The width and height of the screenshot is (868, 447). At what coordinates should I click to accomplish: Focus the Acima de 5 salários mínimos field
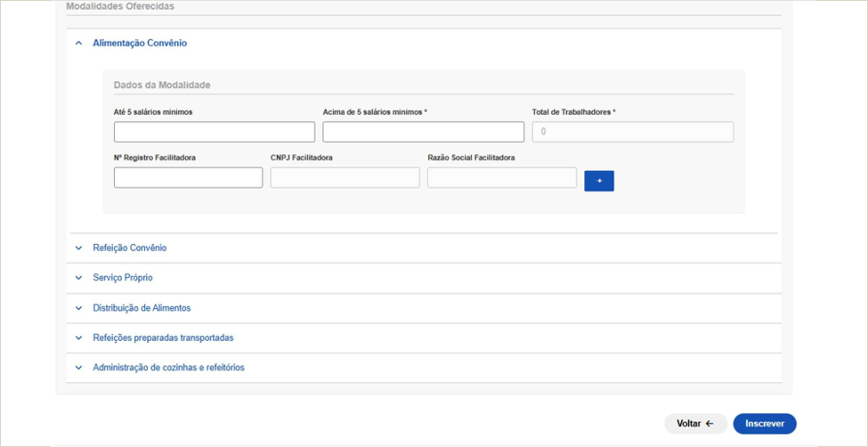[x=424, y=132]
